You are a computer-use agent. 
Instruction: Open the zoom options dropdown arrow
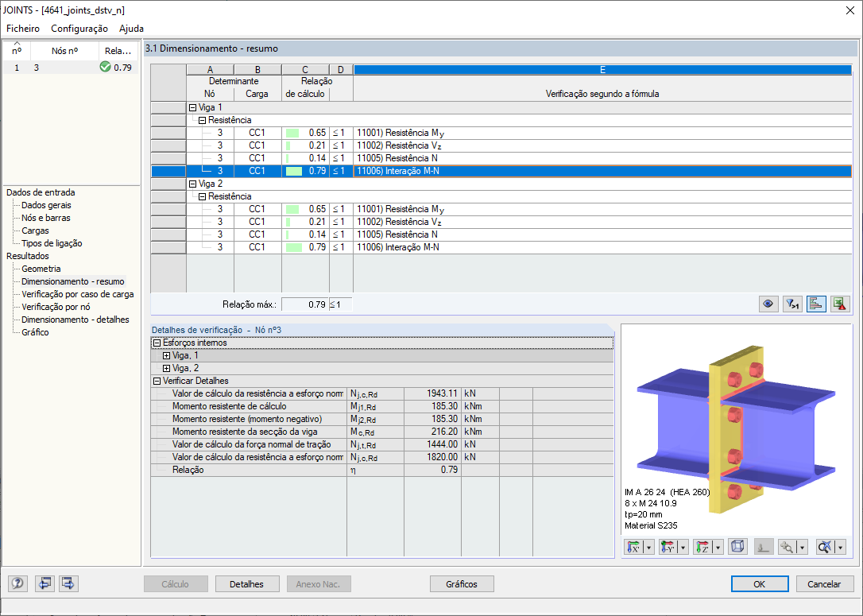tap(802, 547)
